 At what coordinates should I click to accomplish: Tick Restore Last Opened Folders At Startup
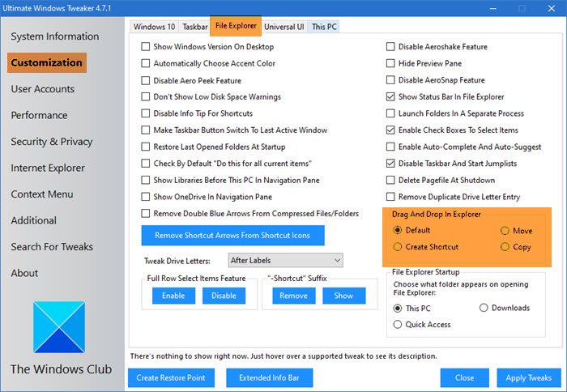click(x=145, y=147)
